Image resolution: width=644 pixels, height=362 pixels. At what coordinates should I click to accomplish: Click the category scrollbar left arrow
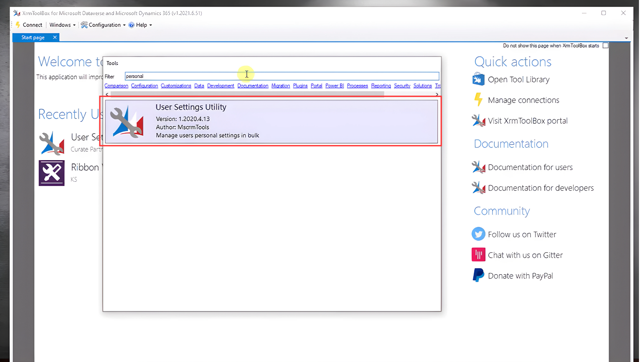[107, 94]
